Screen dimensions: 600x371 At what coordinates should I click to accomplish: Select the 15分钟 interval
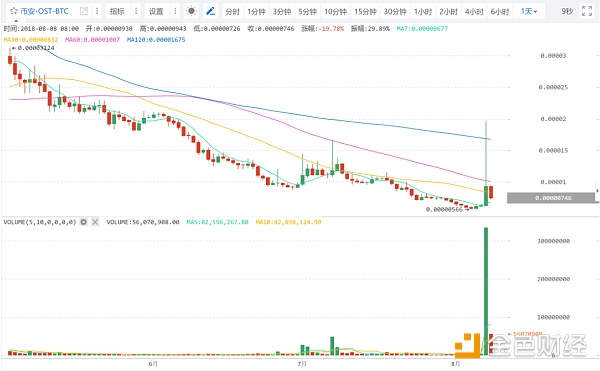(365, 11)
